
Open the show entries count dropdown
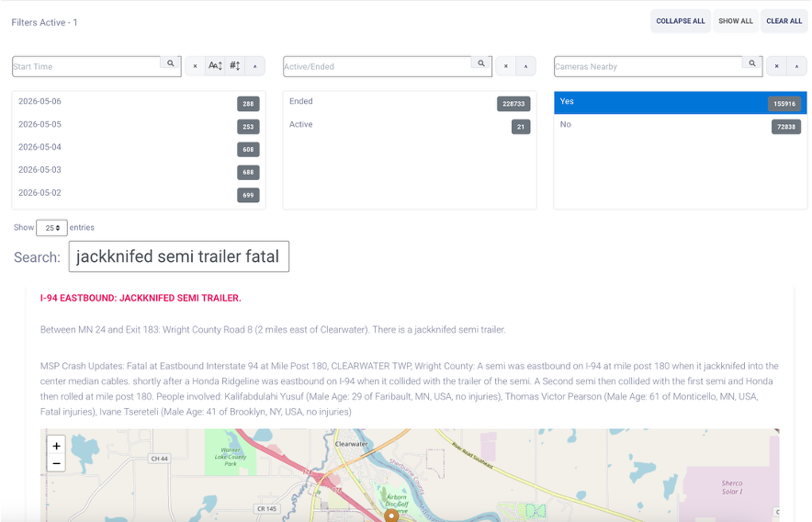click(x=51, y=228)
